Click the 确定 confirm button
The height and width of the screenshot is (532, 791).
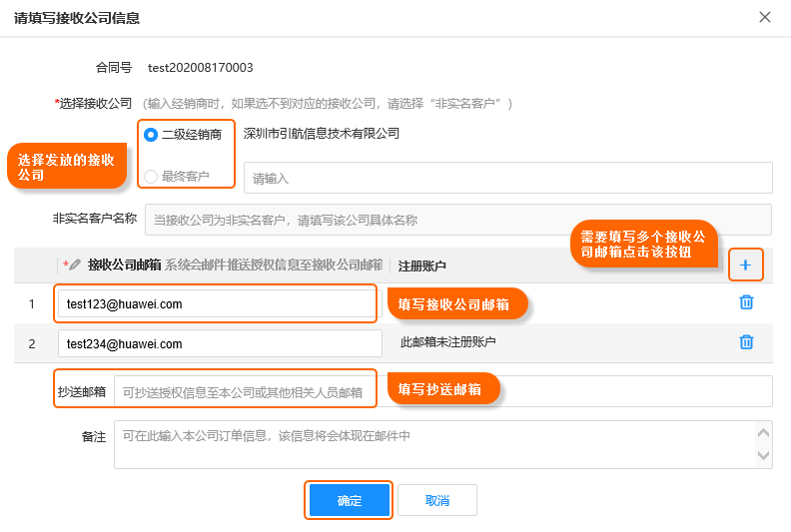350,500
